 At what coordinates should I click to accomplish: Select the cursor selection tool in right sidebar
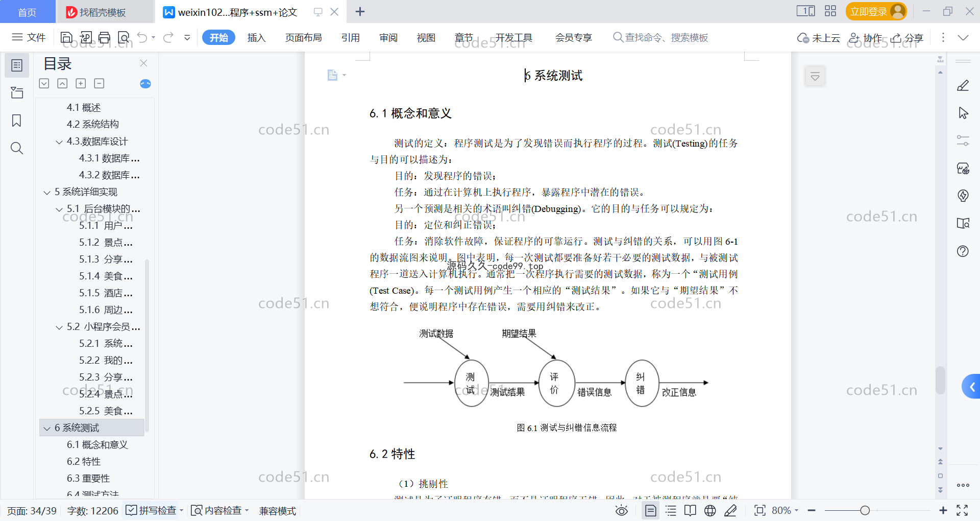point(963,113)
